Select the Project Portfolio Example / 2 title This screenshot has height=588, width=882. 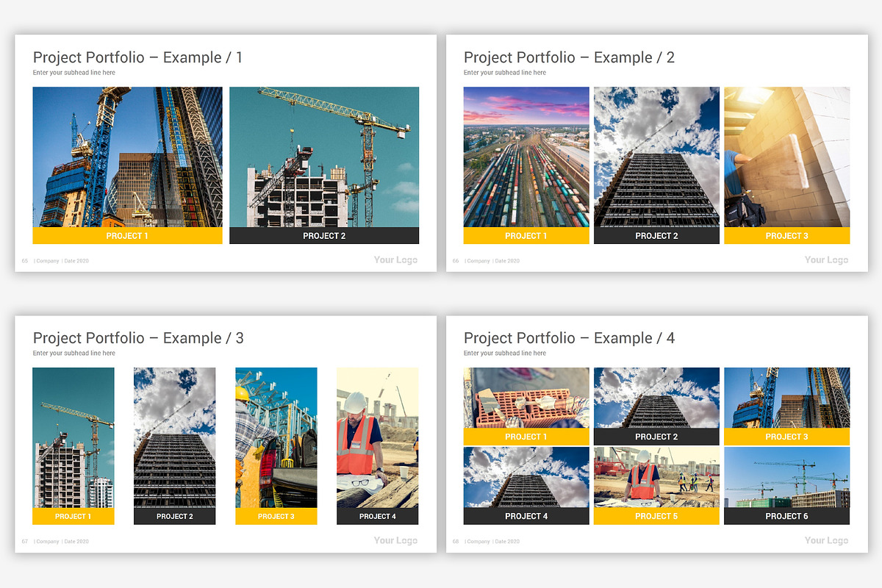click(x=569, y=57)
